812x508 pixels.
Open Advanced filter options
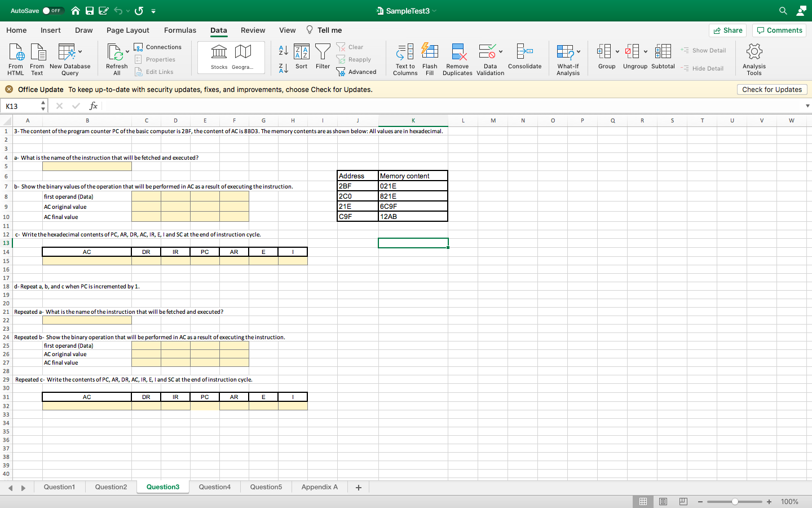[356, 72]
